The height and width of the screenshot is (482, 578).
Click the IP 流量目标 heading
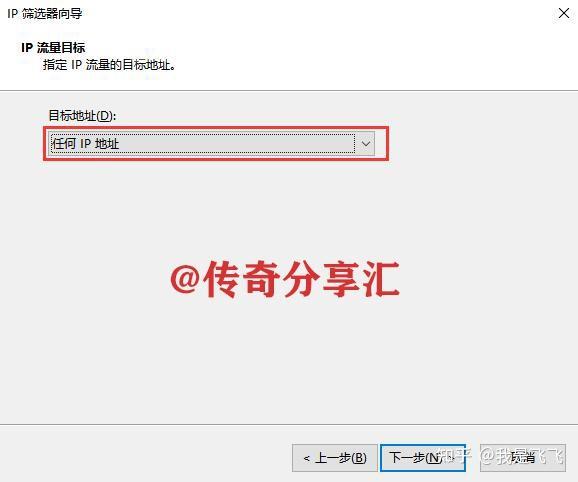53,48
